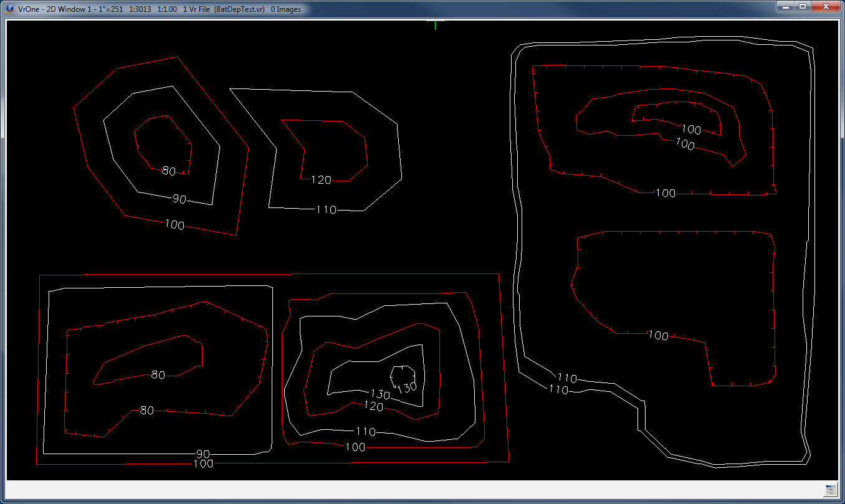
Task: Select the 100 label on innermost top-right contour
Action: coord(691,130)
